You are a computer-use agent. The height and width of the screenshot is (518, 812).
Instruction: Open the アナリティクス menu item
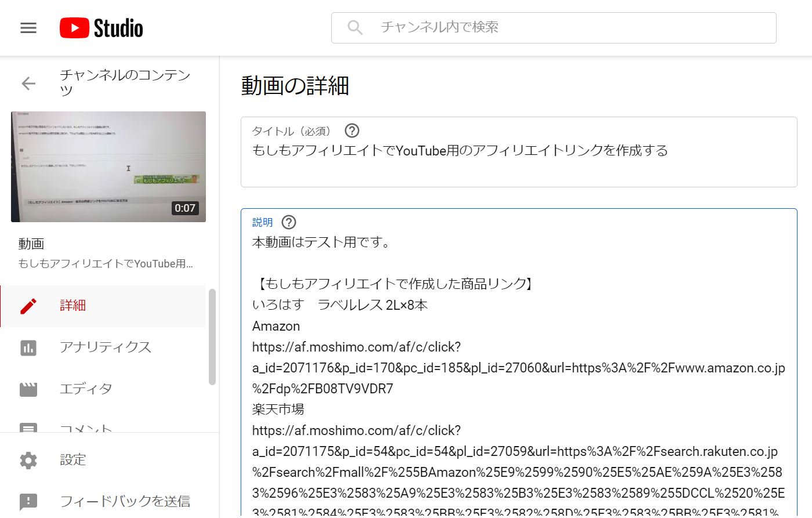(103, 347)
